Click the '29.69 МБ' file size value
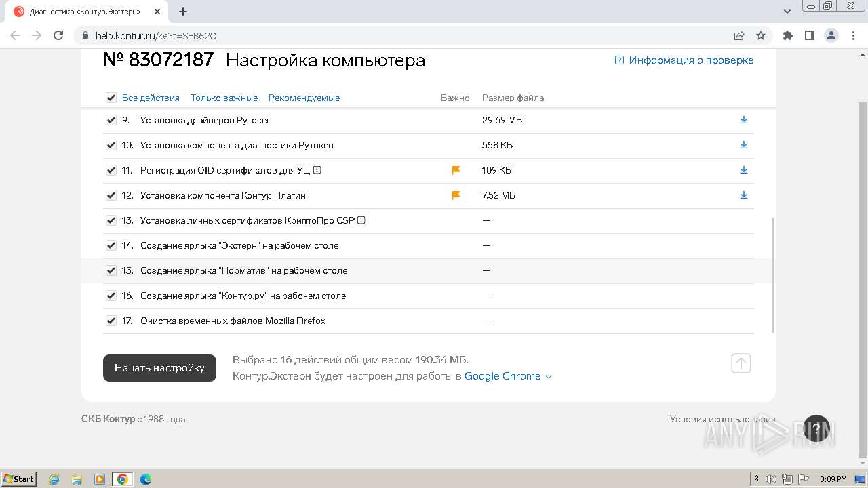This screenshot has height=488, width=868. pyautogui.click(x=502, y=120)
